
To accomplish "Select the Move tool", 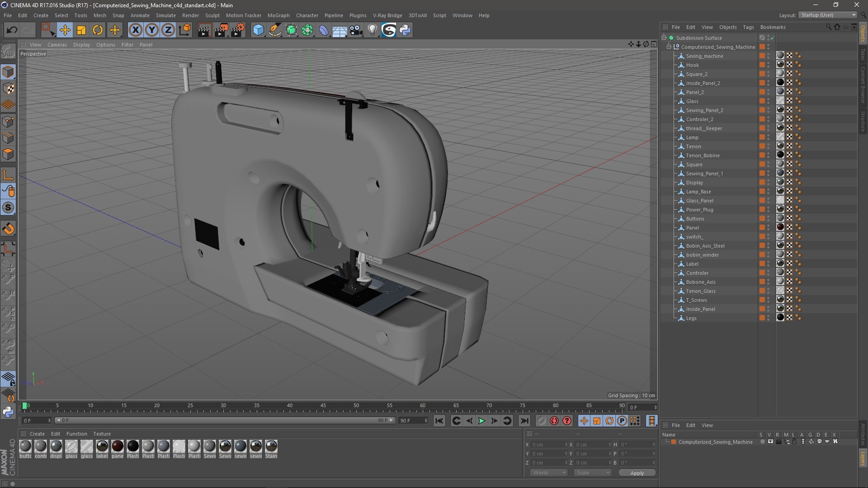I will [65, 30].
